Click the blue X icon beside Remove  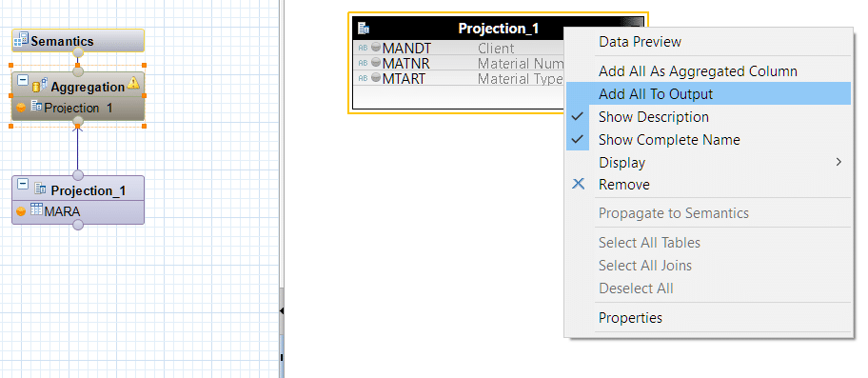point(578,184)
